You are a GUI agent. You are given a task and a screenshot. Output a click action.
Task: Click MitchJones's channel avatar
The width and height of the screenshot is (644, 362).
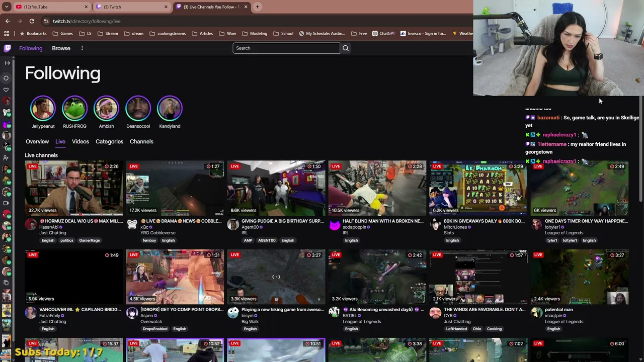coord(435,224)
